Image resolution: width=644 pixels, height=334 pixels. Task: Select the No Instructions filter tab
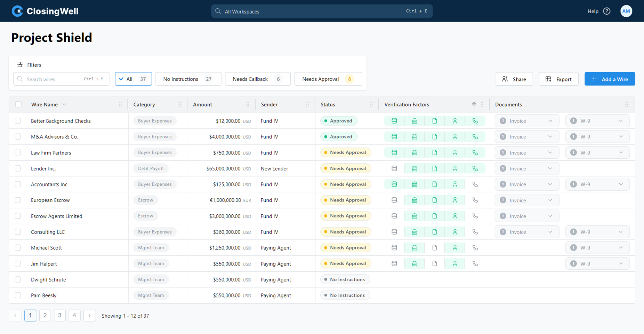point(188,79)
